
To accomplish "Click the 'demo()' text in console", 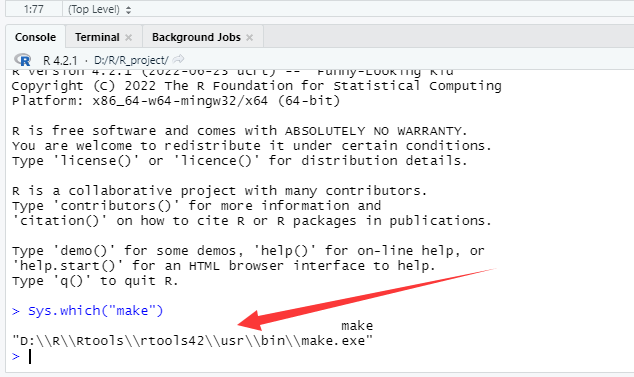I will (84, 251).
